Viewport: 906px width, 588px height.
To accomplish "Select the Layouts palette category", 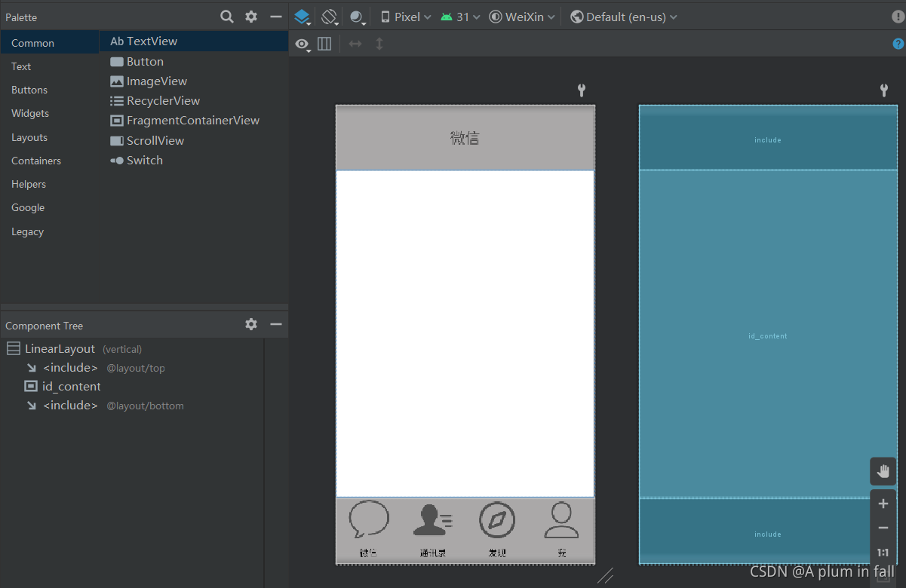I will [x=50, y=137].
